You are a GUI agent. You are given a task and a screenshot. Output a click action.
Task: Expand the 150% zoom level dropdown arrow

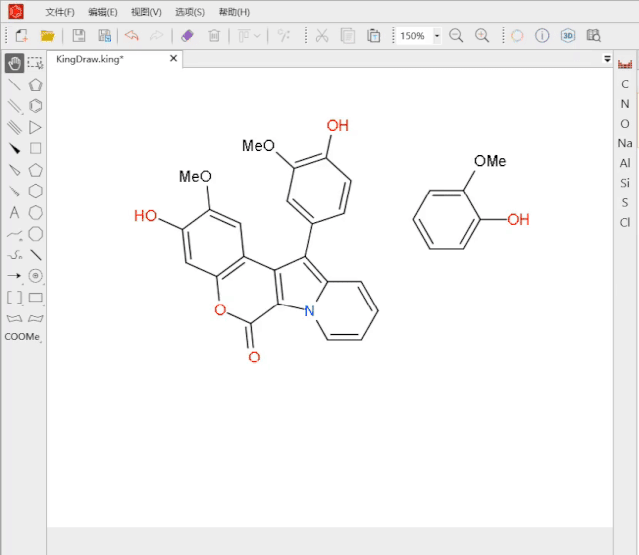click(x=437, y=36)
